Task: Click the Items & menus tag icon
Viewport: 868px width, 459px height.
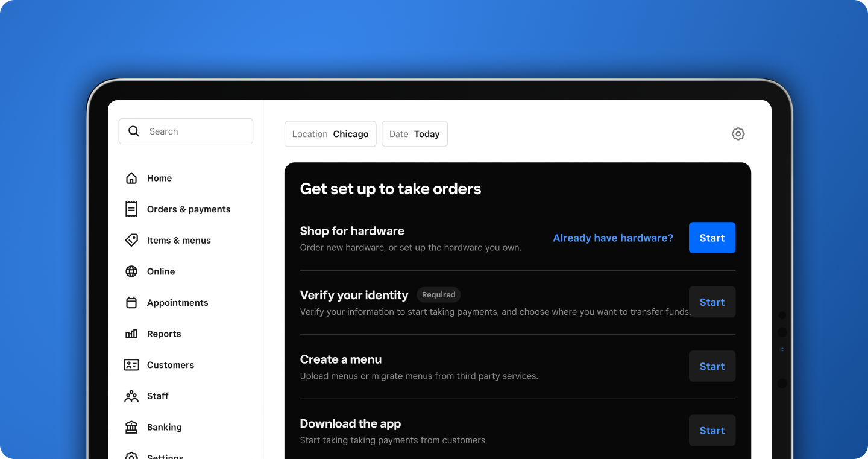Action: (131, 240)
